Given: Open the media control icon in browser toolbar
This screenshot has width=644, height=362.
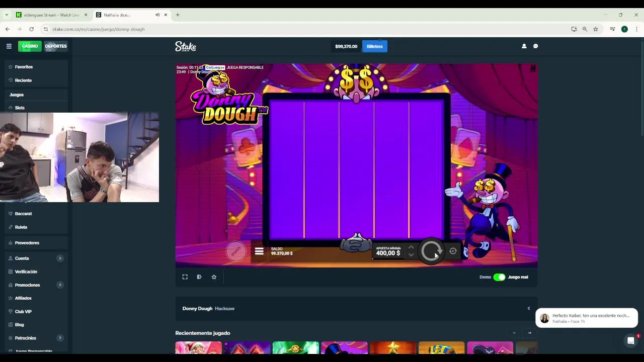Looking at the screenshot, I should coord(612,29).
